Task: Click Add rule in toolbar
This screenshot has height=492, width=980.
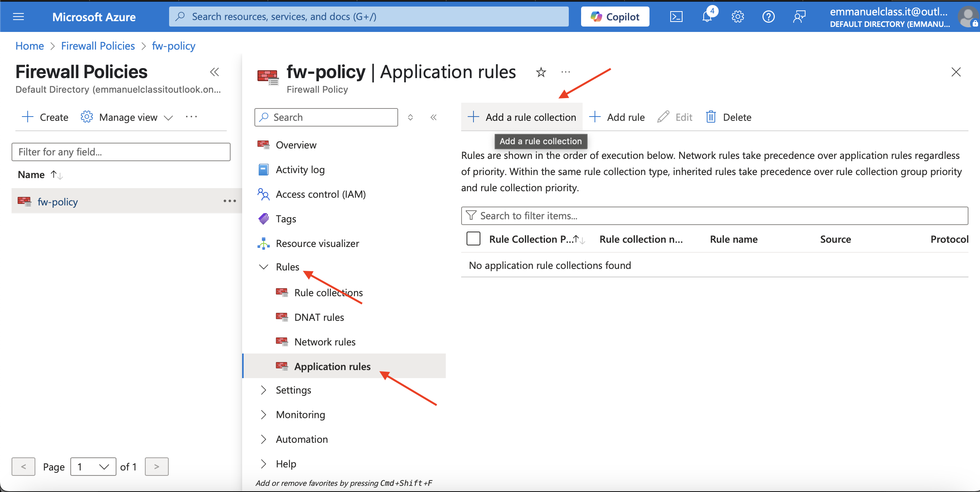Action: tap(617, 117)
